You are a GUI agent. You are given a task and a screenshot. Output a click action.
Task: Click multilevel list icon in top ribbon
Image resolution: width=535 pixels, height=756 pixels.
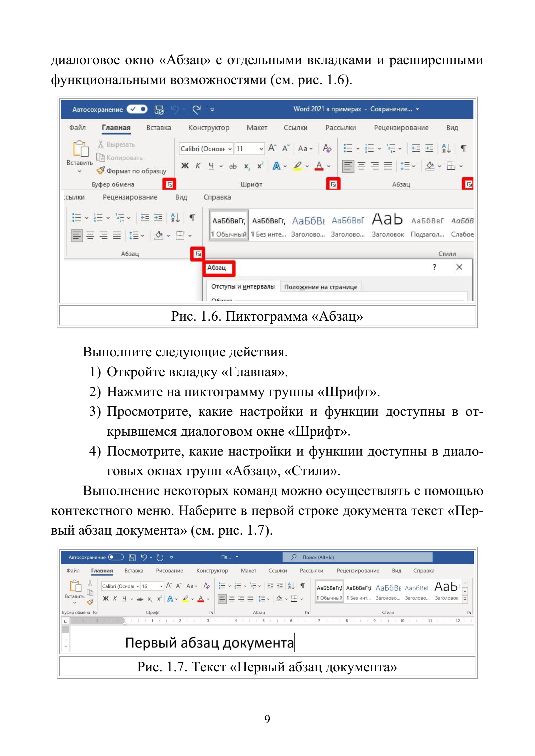[x=391, y=148]
